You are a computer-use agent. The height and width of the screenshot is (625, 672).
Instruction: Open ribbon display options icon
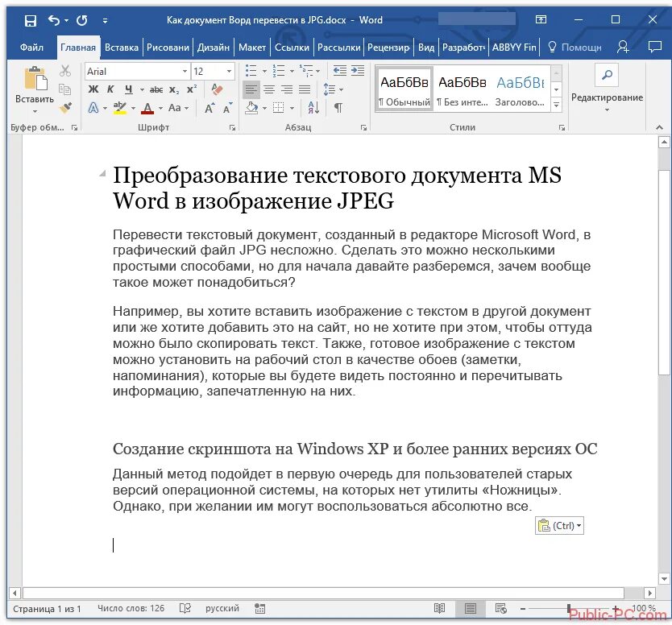coord(541,19)
